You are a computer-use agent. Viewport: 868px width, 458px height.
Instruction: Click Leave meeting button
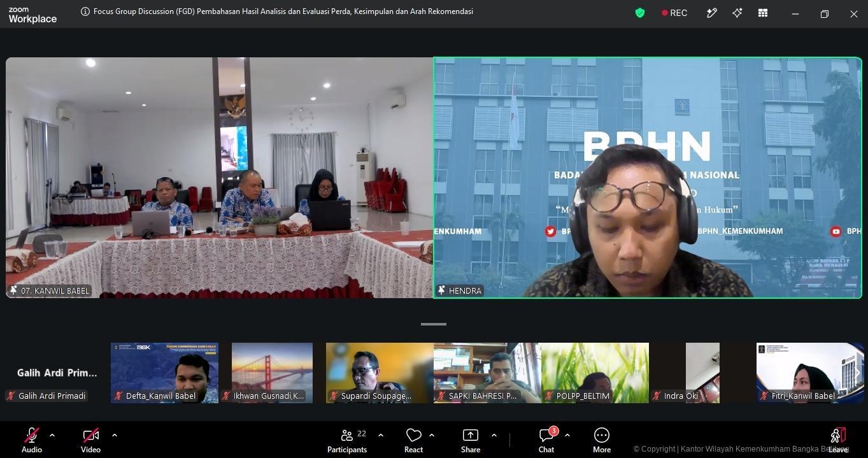[838, 440]
